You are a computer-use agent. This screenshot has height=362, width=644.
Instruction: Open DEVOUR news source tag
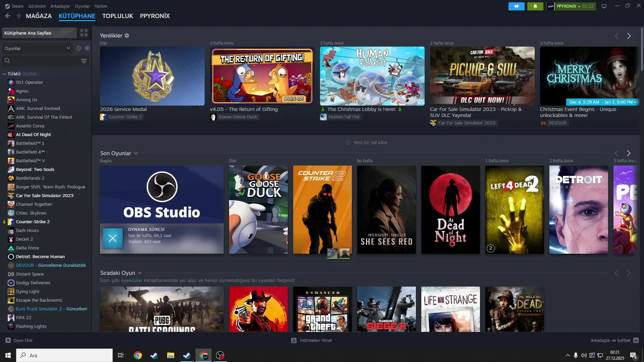554,123
